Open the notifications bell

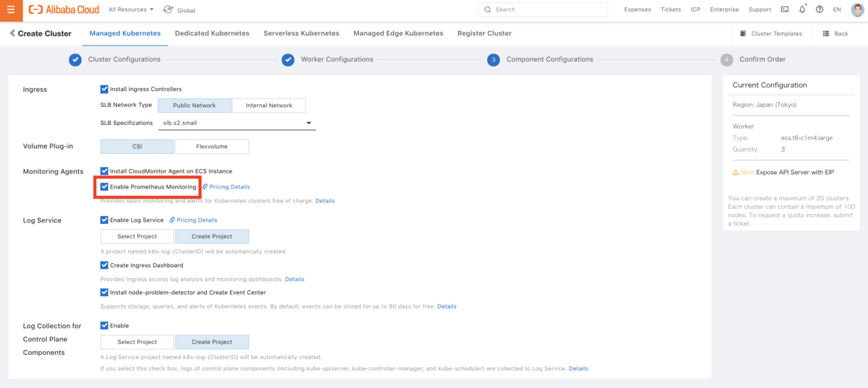802,9
